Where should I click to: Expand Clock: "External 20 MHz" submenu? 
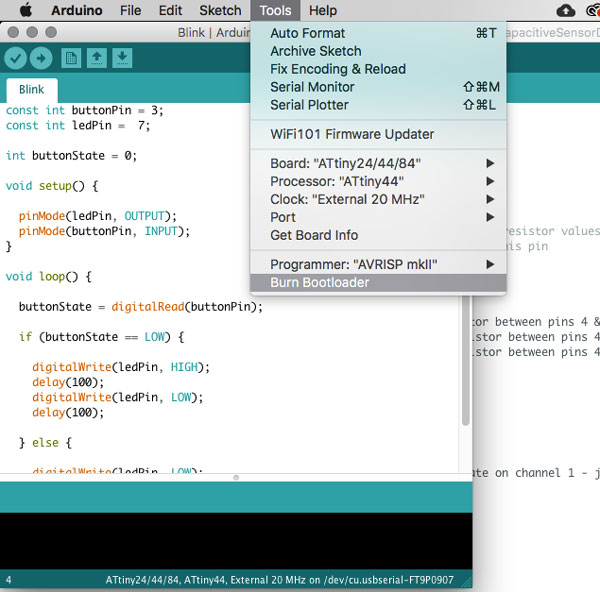tap(378, 199)
